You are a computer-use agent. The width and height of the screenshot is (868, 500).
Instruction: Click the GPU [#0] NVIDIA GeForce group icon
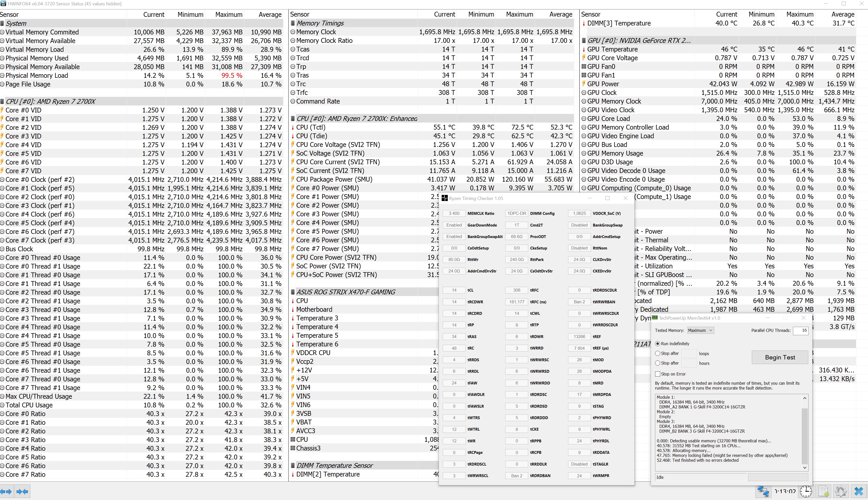[x=584, y=40]
